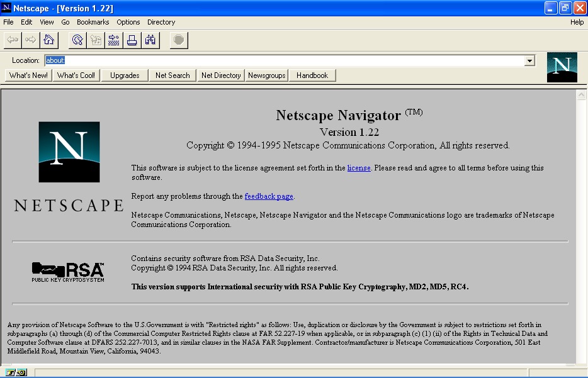Open the Bookmarks menu
Viewport: 588px width, 378px height.
click(93, 22)
